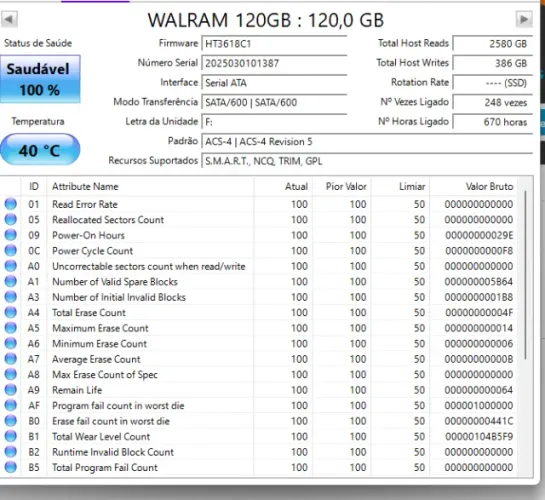Select the Power-On Hours attribute name
This screenshot has width=545, height=500.
coord(88,235)
